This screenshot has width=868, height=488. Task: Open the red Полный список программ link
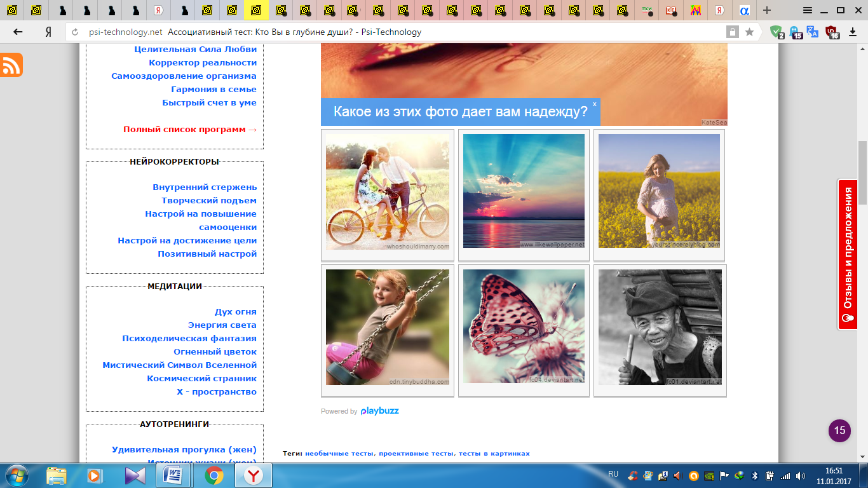coord(191,129)
